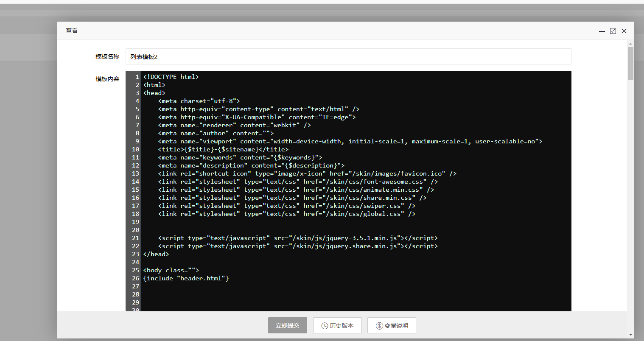
Task: Close the 查看 dialog
Action: click(x=624, y=31)
